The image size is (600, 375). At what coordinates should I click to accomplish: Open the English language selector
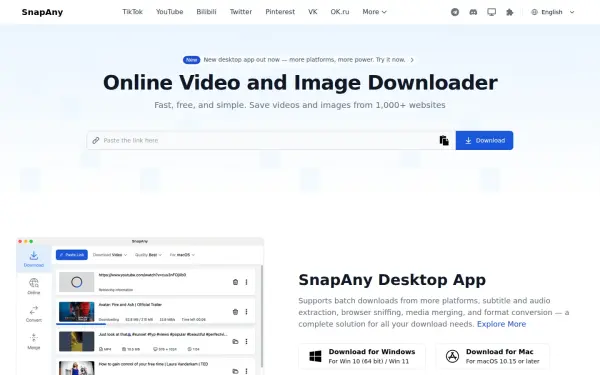click(x=553, y=12)
